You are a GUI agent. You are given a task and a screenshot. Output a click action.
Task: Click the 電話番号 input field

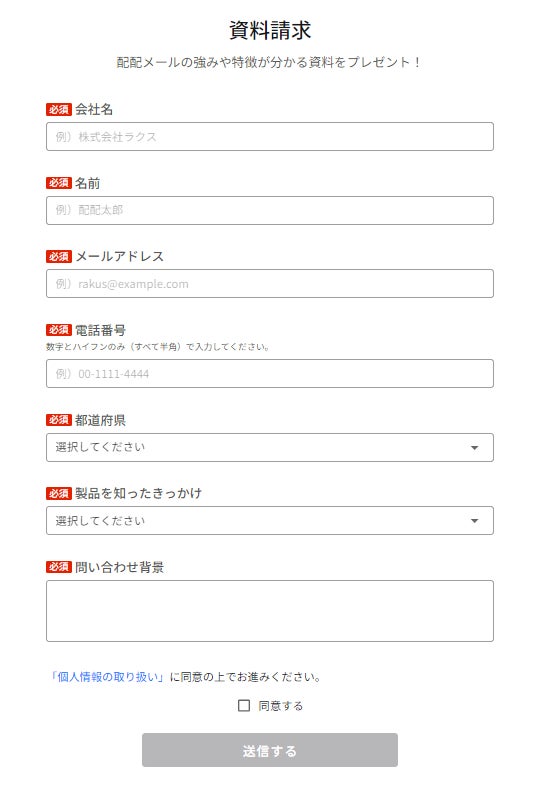pos(269,373)
